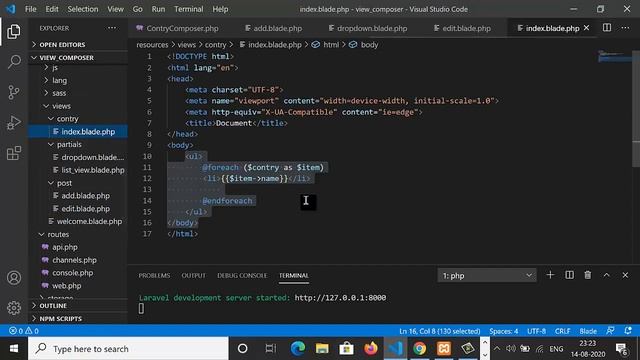The image size is (640, 360).
Task: Open the feedback icon in status bar
Action: pos(610,331)
